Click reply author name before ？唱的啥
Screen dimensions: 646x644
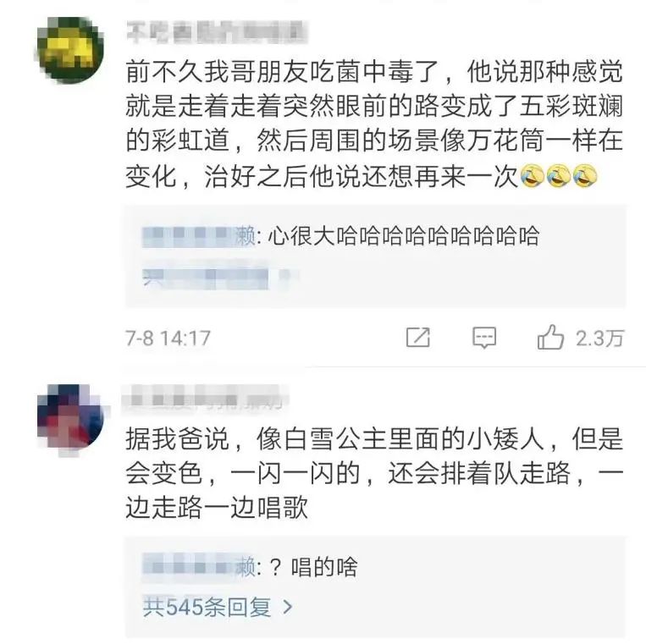tap(199, 567)
